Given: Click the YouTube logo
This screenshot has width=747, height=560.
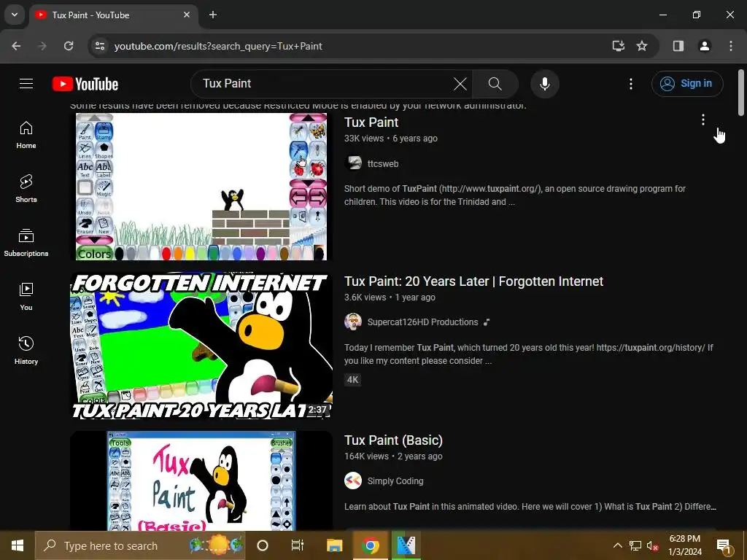Looking at the screenshot, I should 85,84.
